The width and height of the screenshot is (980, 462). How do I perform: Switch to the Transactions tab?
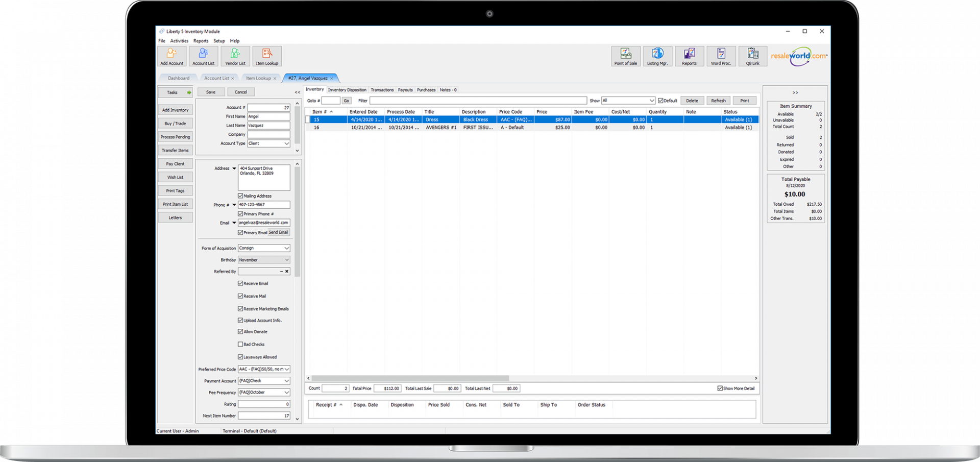pos(382,89)
